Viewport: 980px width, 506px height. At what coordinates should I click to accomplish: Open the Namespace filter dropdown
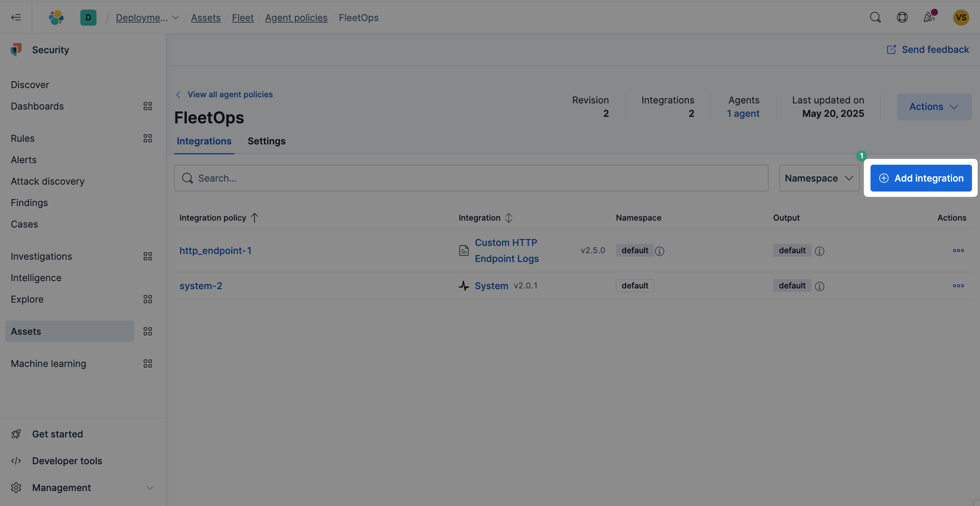(819, 178)
